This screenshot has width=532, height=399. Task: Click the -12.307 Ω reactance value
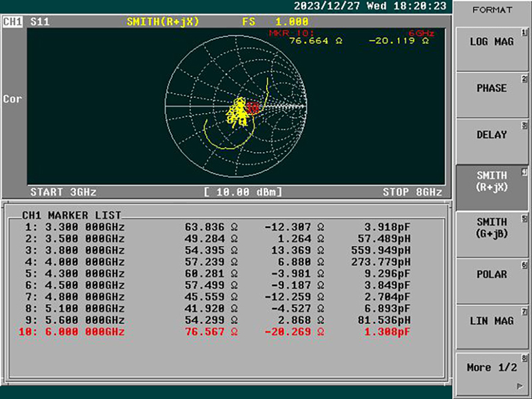[x=295, y=227]
